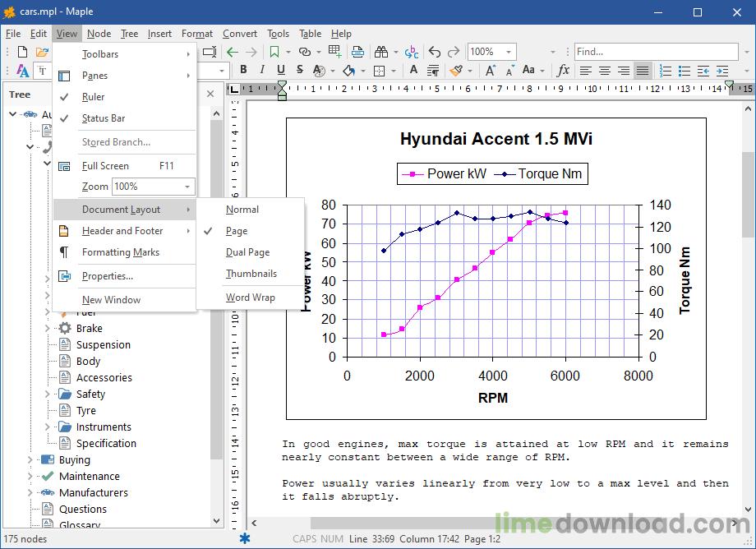Viewport: 756px width, 549px height.
Task: Open the Change case Aa dropdown arrow
Action: 542,71
